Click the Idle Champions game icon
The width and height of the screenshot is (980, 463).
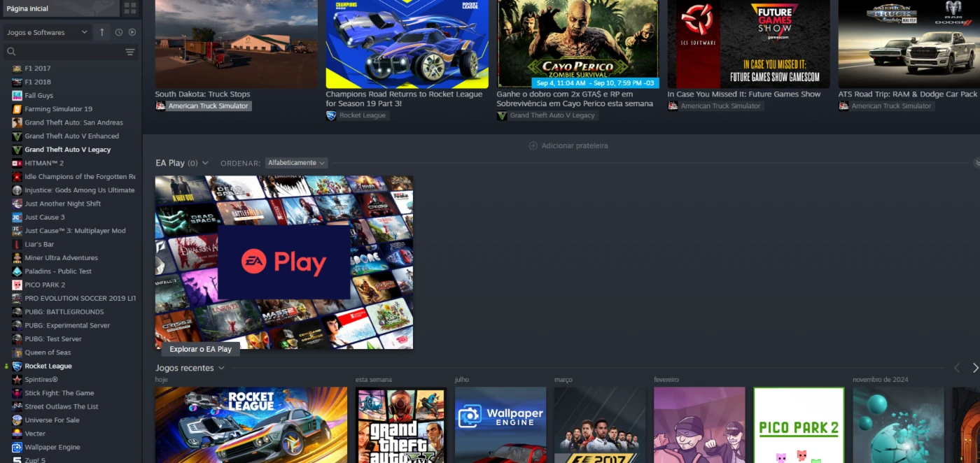coord(17,177)
